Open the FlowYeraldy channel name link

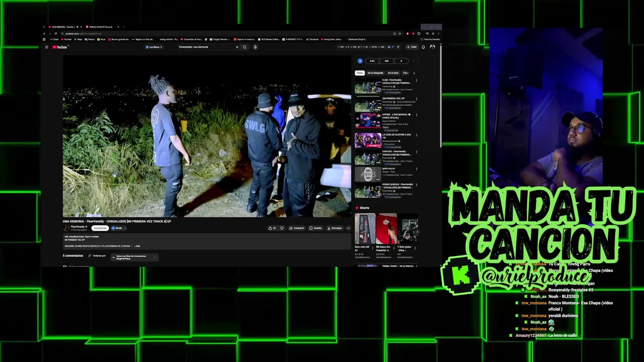pos(78,227)
